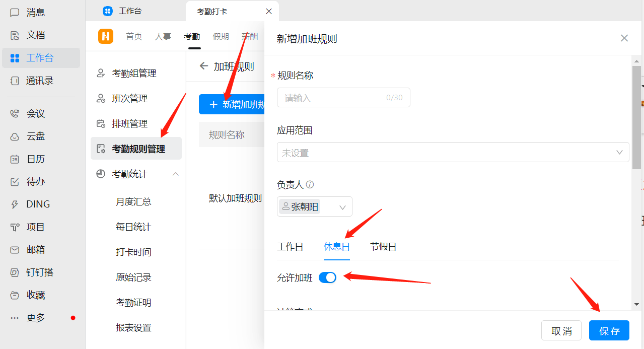The width and height of the screenshot is (644, 349).
Task: Click the back arrow beside 加班规则
Action: coord(204,65)
